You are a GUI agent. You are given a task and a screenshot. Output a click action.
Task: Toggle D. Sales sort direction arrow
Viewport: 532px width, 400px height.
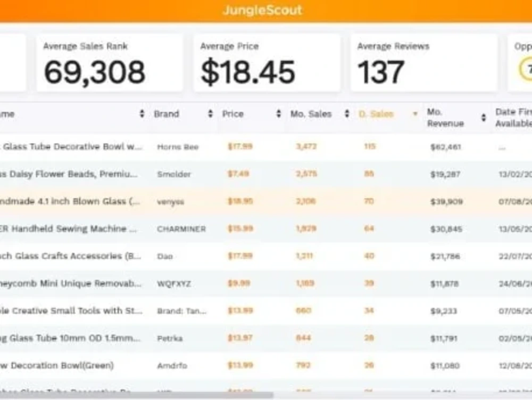(x=414, y=114)
